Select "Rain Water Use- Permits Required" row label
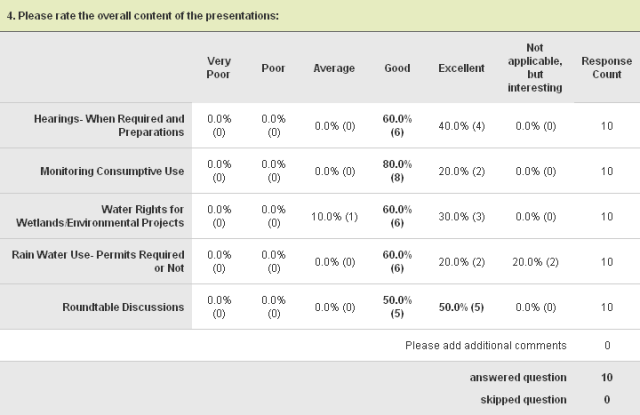Viewport: 640px width, 415px height. [x=98, y=261]
